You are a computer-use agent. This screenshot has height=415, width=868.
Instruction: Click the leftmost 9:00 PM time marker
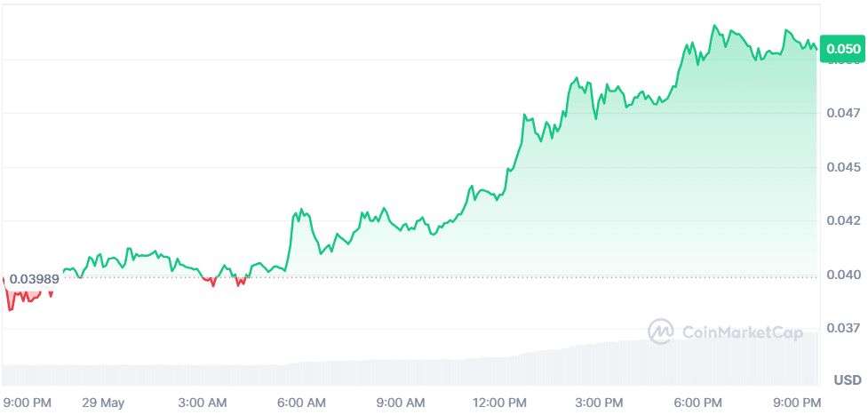[28, 403]
